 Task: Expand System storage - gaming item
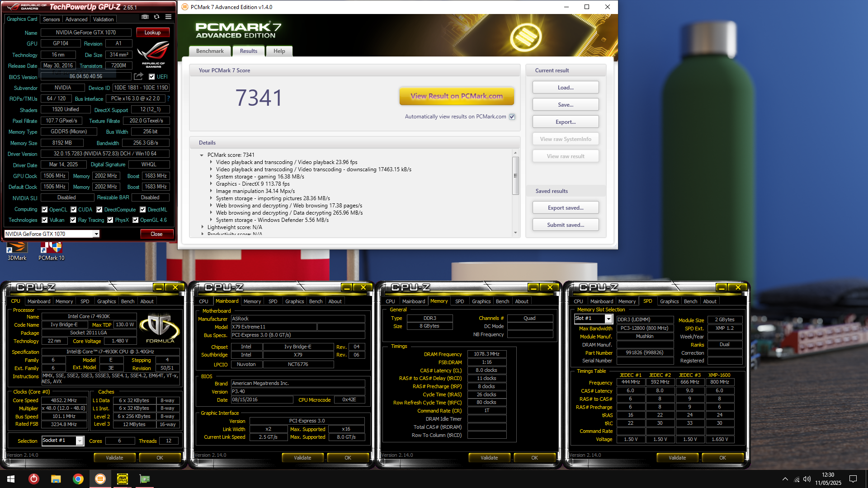pos(211,177)
